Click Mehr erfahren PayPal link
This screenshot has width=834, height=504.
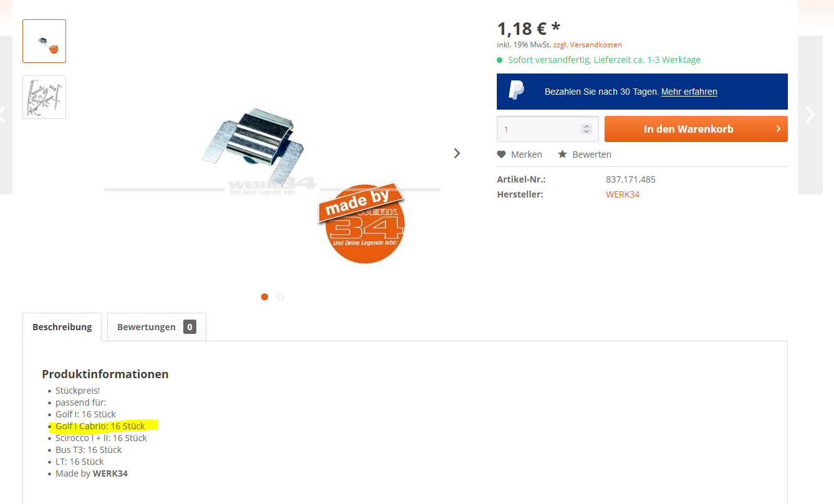click(689, 92)
